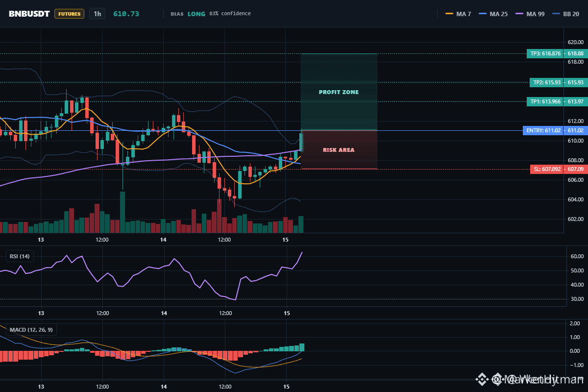Select the 1h timeframe button

pyautogui.click(x=97, y=14)
